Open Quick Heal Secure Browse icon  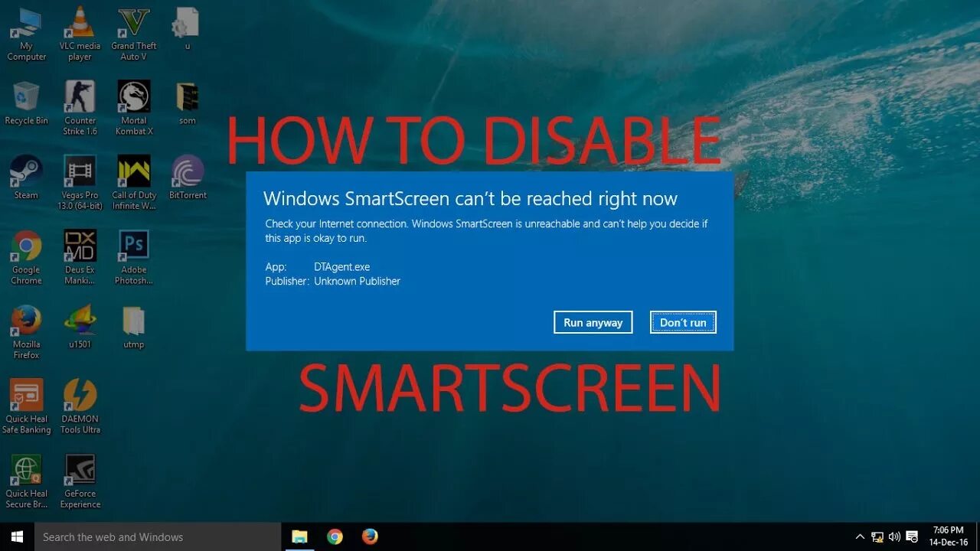pos(26,481)
